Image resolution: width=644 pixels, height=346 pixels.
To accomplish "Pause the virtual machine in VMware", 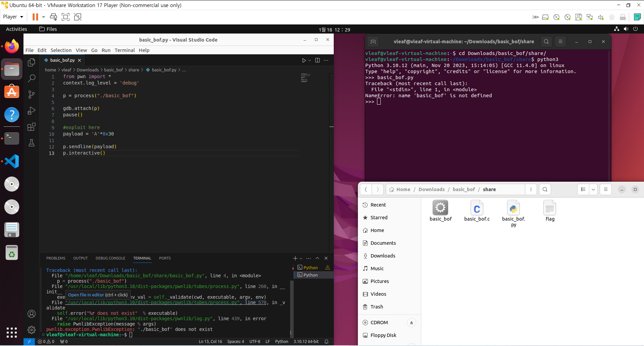I will tap(35, 17).
